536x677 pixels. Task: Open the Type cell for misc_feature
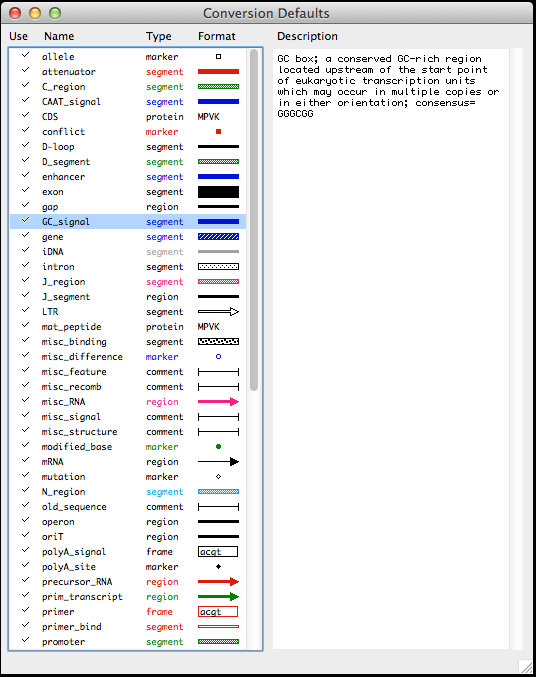coord(165,372)
